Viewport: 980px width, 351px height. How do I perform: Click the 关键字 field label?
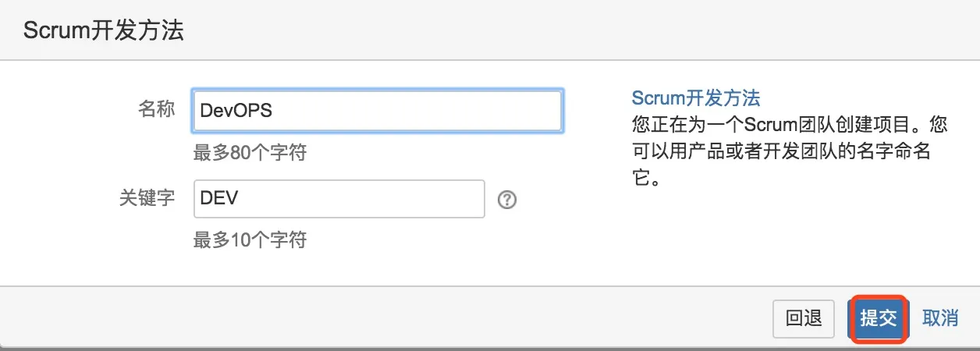[x=147, y=198]
